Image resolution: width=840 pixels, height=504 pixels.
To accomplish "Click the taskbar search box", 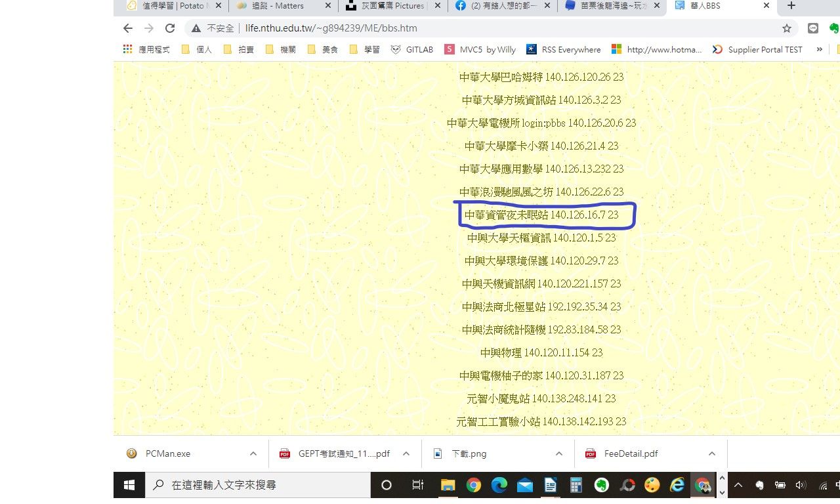I will pos(257,485).
